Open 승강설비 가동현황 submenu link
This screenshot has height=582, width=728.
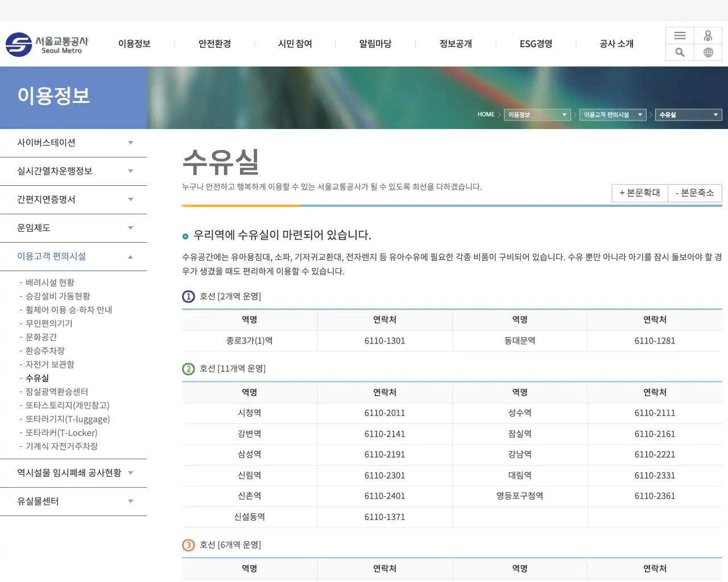click(x=58, y=296)
